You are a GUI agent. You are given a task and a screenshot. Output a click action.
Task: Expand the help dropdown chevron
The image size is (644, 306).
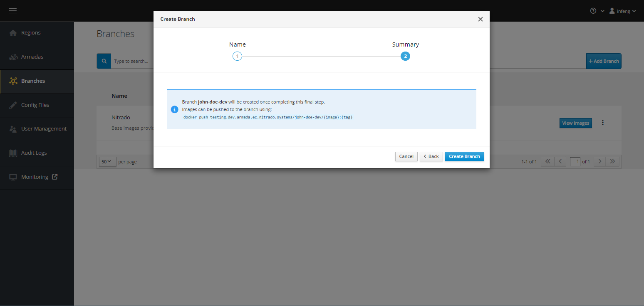(602, 11)
